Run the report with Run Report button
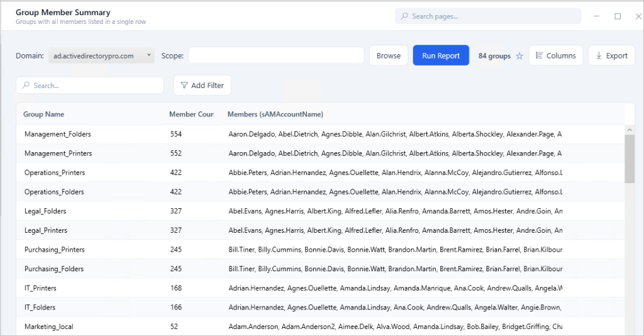 (x=441, y=55)
